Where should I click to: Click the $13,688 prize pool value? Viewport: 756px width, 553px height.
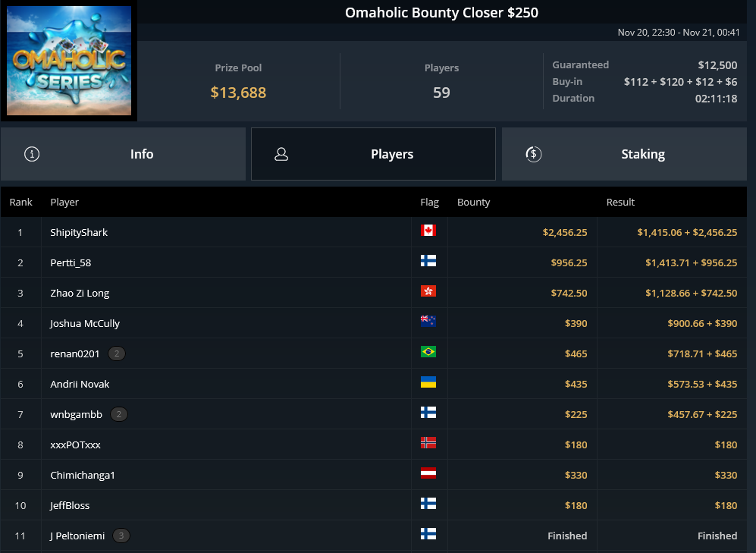coord(238,93)
